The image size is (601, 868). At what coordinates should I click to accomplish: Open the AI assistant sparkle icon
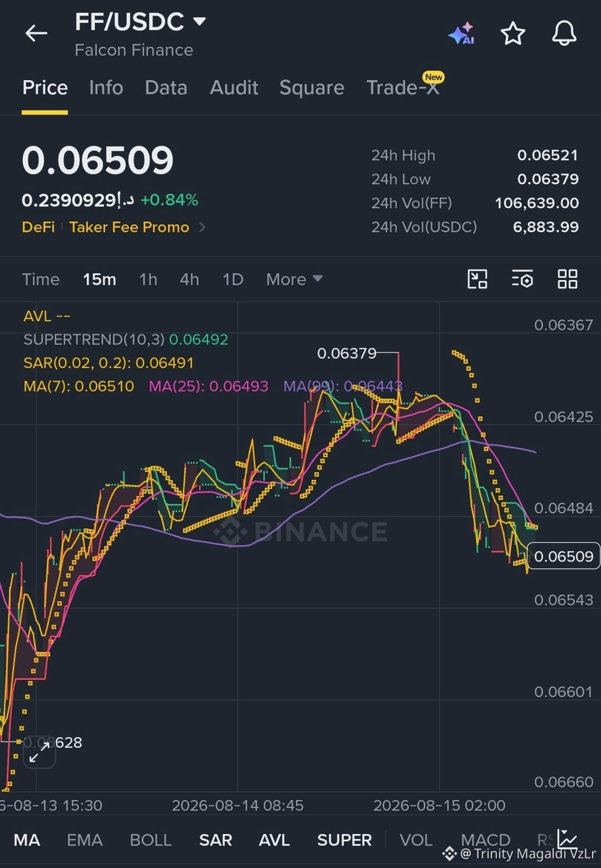(x=461, y=33)
